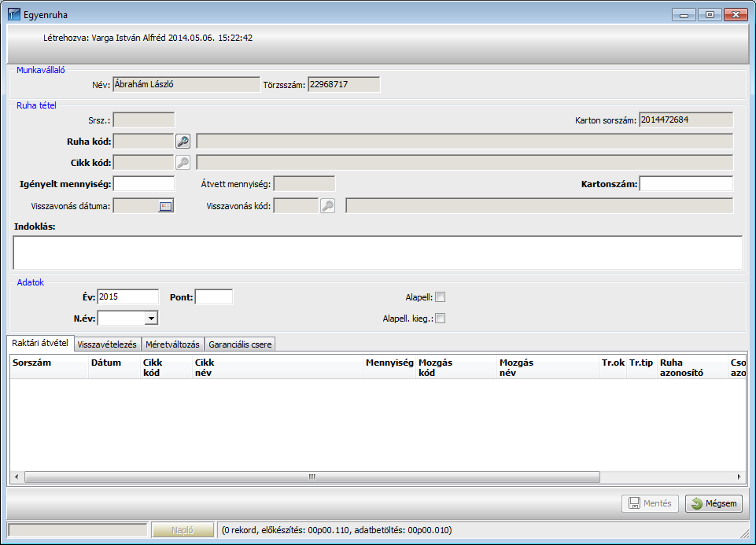Click the Tr.tip column header
756x545 pixels.
click(641, 367)
